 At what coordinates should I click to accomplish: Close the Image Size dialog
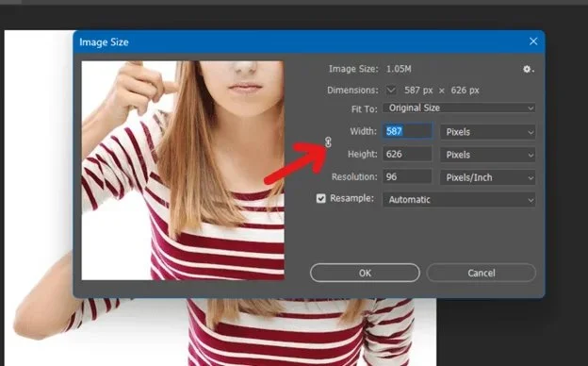(533, 42)
